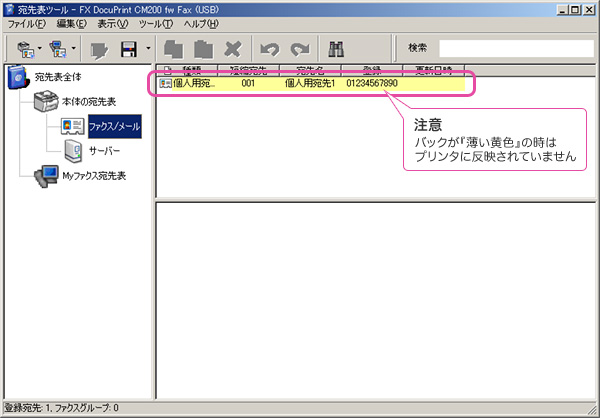Screen dimensions: 600x418
Task: Open dropdown arrow next to save icon
Action: [x=148, y=48]
